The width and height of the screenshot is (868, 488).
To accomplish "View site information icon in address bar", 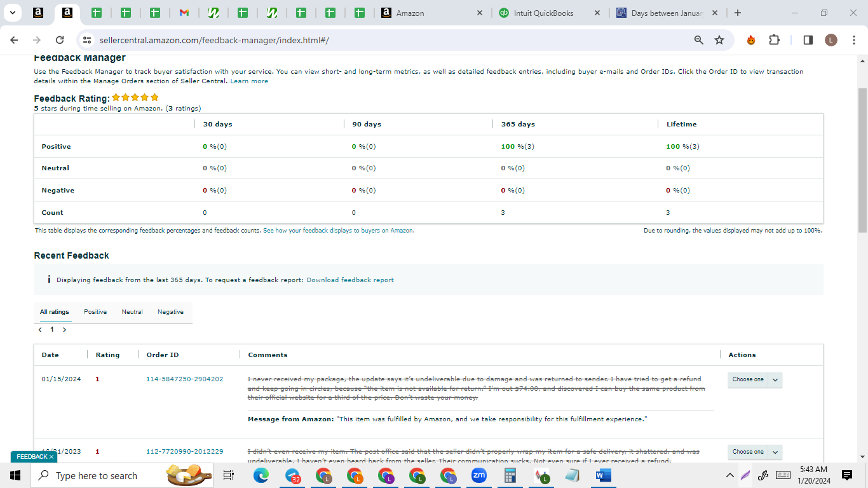I will (88, 40).
